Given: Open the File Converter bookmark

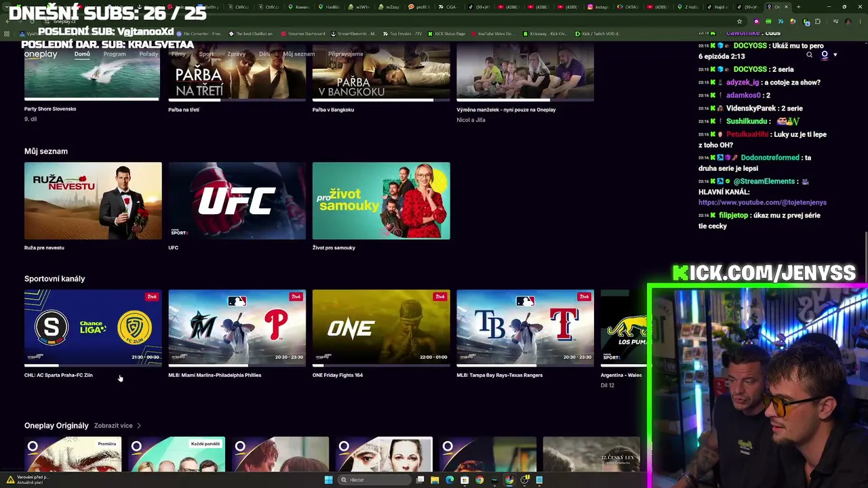Looking at the screenshot, I should 199,34.
